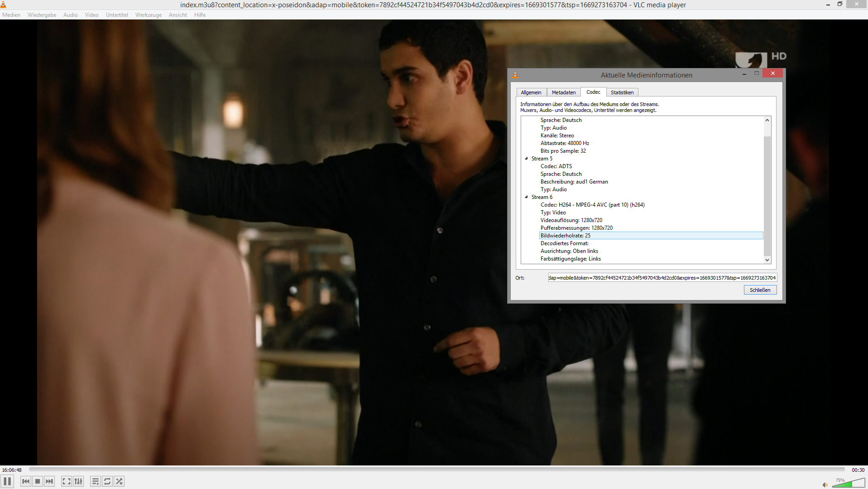Restore down the VLC main window
The image size is (868, 489).
pyautogui.click(x=839, y=4)
